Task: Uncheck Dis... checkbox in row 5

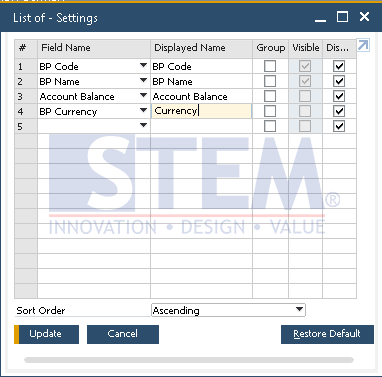Action: 339,126
